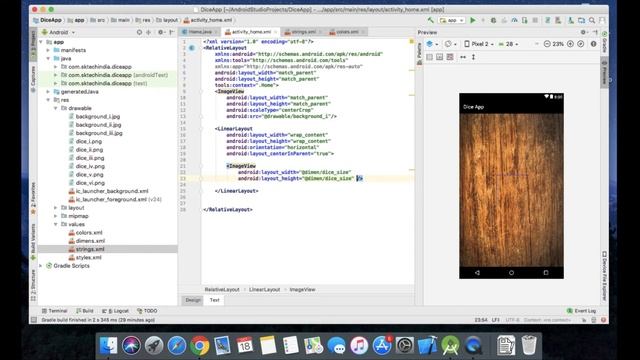640x360 pixels.
Task: Open the API 28 version dropdown
Action: 509,44
